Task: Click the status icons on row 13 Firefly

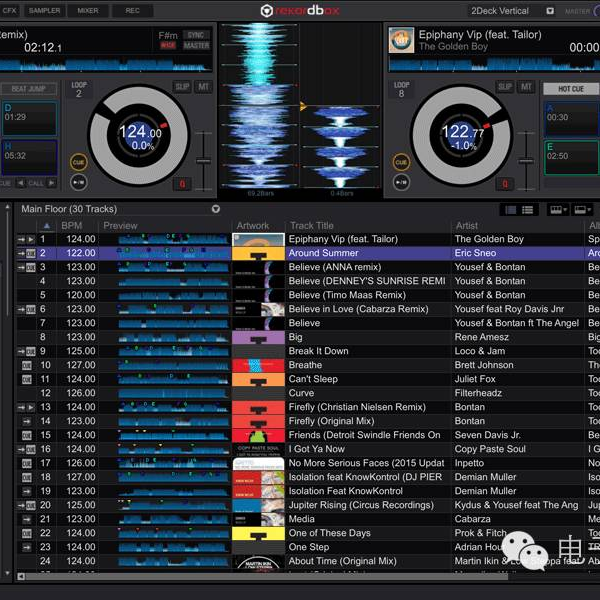Action: tap(26, 408)
